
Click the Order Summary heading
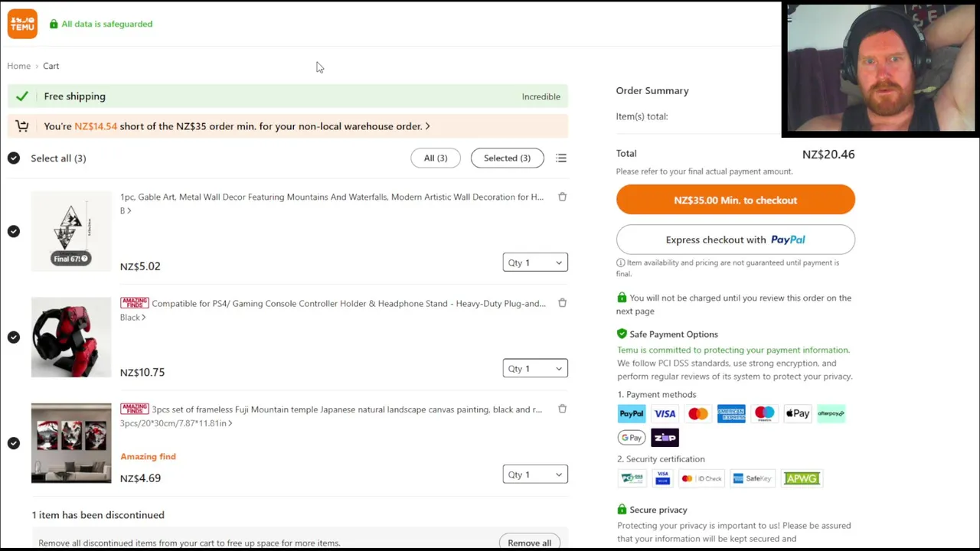point(652,90)
